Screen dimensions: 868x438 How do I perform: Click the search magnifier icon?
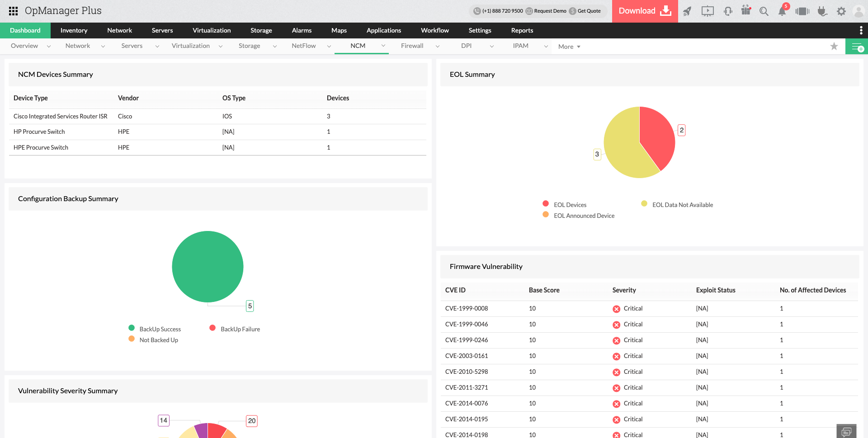coord(764,11)
